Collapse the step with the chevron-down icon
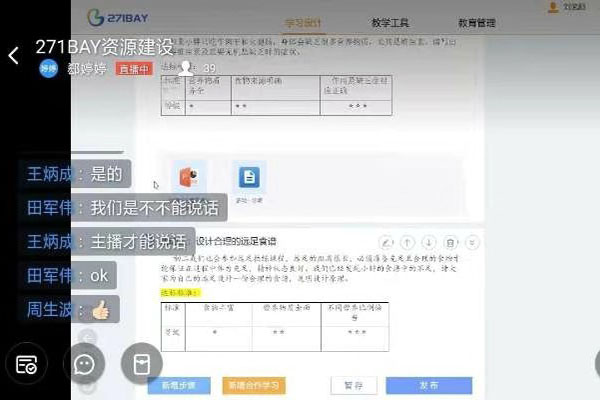This screenshot has width=600, height=400. pos(472,242)
